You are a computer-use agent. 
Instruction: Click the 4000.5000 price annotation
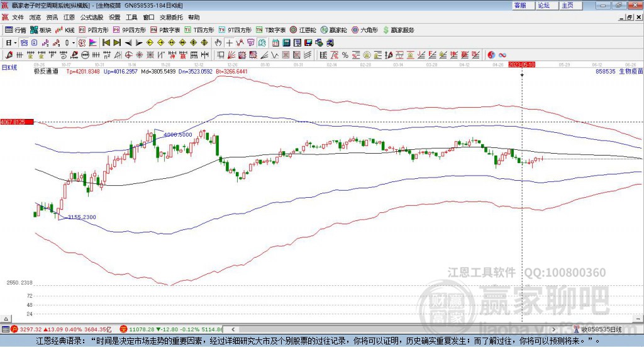coord(178,135)
